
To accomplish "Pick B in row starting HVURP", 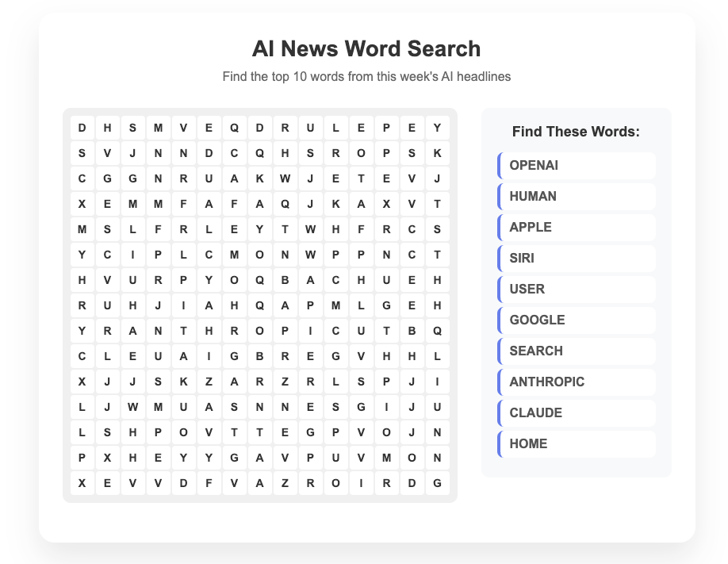I will (x=285, y=280).
